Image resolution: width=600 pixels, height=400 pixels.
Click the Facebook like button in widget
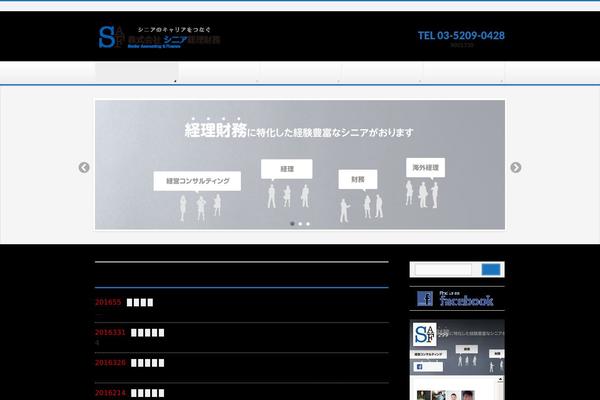point(428,367)
